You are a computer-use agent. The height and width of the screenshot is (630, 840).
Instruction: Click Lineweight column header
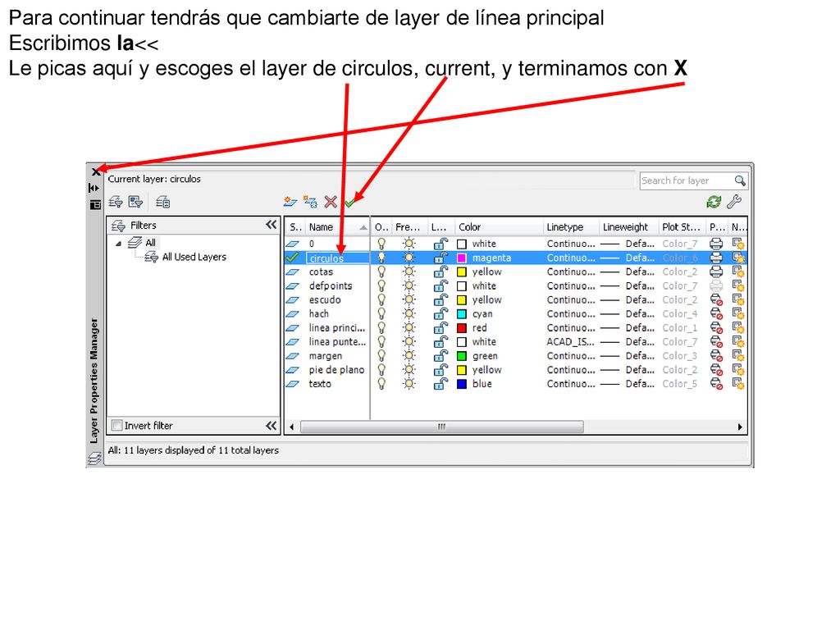pyautogui.click(x=628, y=227)
